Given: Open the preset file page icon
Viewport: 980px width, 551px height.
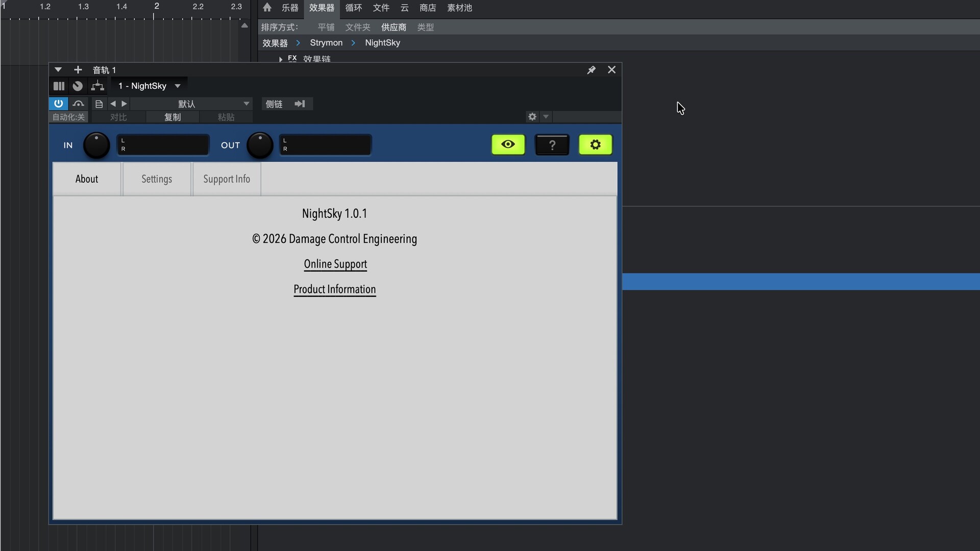Looking at the screenshot, I should coord(99,104).
